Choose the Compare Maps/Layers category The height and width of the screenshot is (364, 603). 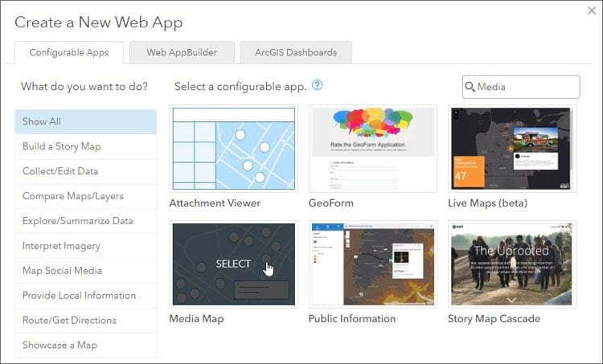point(85,196)
